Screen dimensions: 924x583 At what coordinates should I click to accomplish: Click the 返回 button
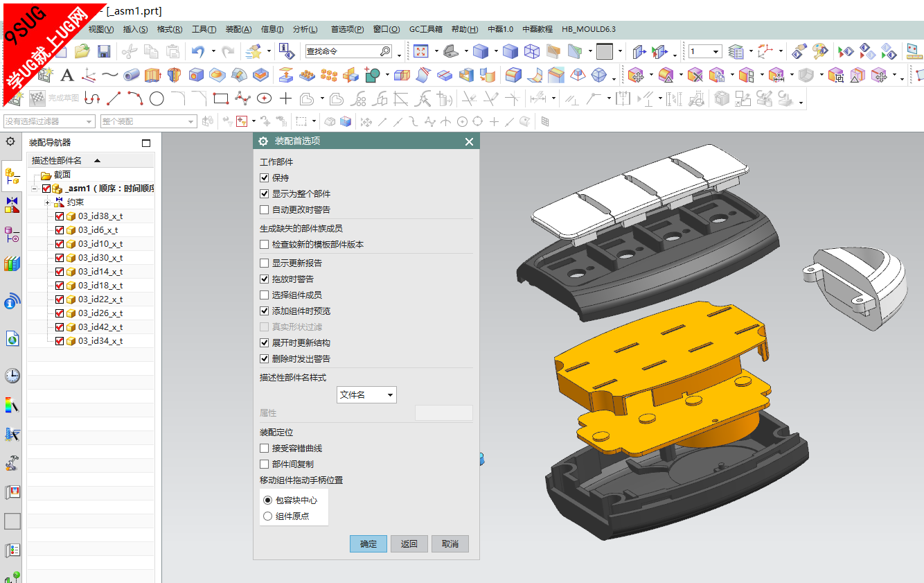point(409,543)
